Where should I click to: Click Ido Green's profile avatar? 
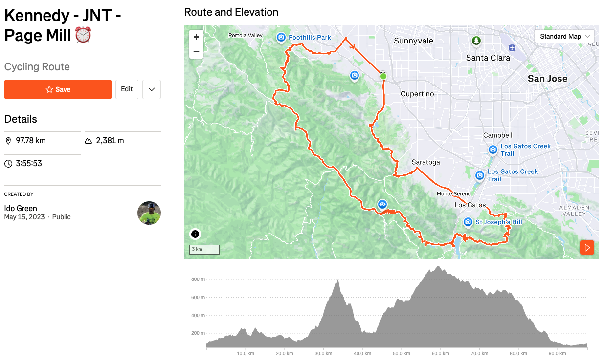(x=149, y=213)
